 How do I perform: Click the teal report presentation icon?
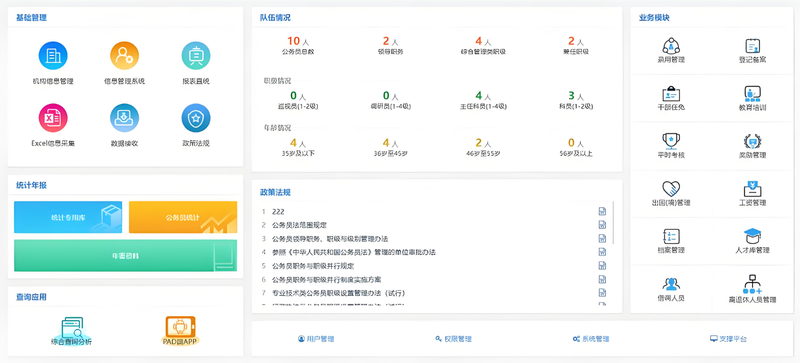(x=196, y=56)
